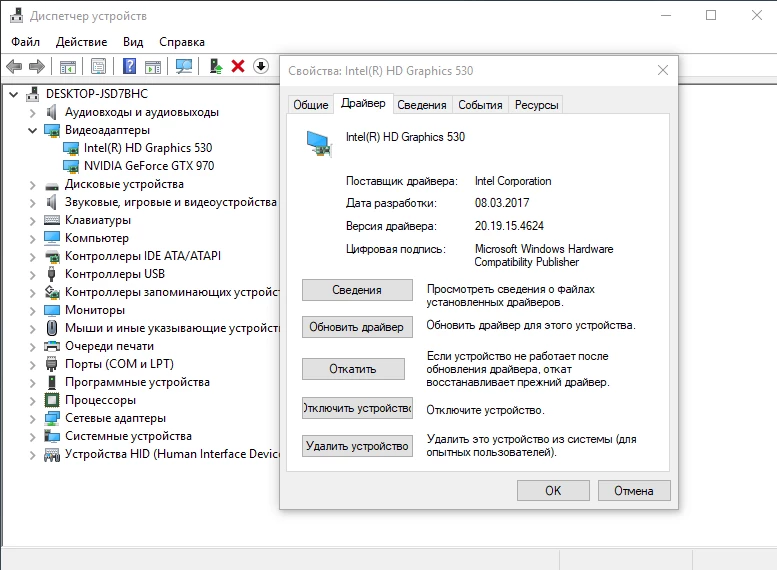Click the Процессоры chip icon
The image size is (777, 570).
click(52, 399)
